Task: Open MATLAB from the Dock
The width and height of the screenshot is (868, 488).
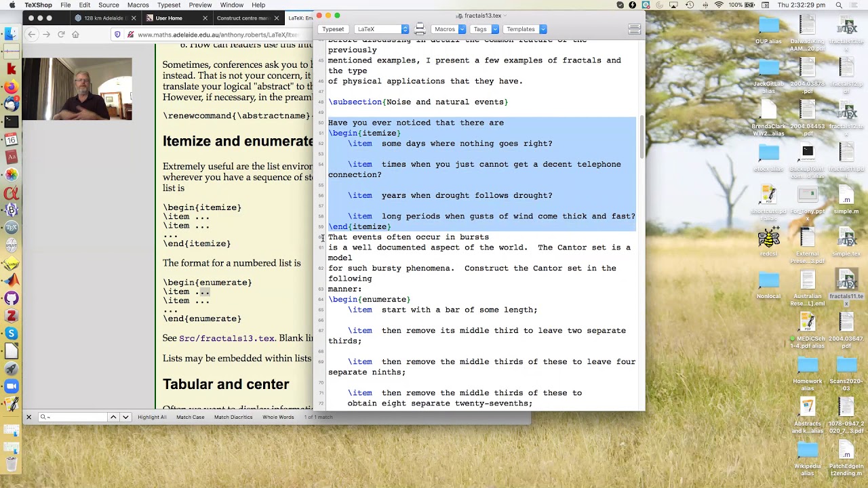Action: [x=11, y=281]
